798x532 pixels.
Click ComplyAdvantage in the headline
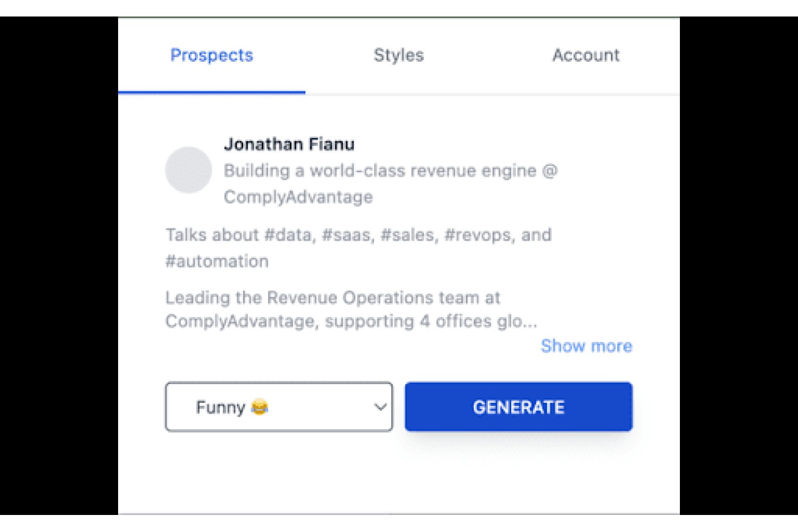pyautogui.click(x=298, y=197)
